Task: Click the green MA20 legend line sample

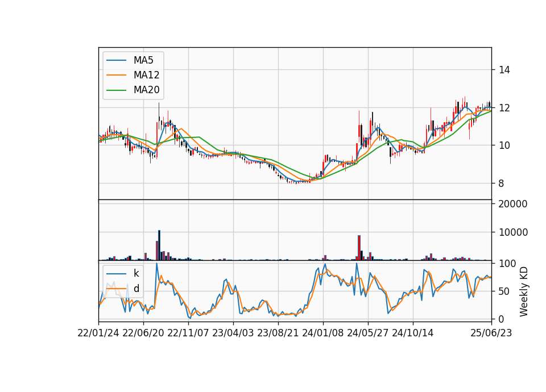Action: 116,90
